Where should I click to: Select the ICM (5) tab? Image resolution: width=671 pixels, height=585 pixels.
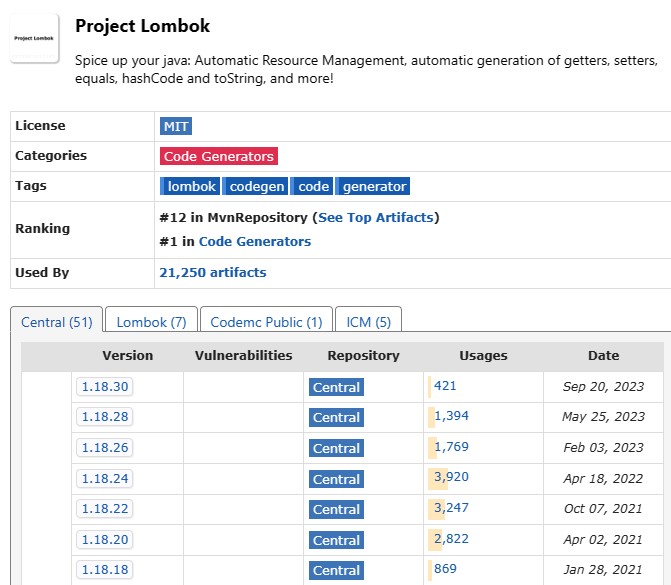(368, 322)
